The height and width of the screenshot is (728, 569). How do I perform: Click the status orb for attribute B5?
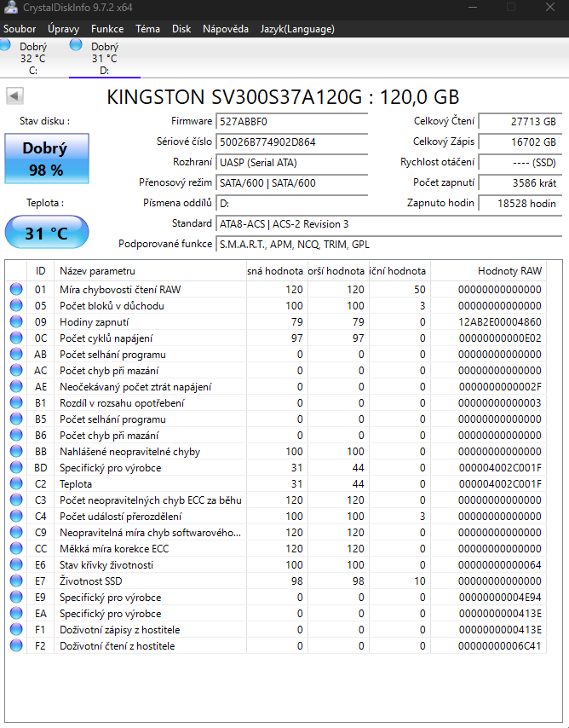point(16,419)
